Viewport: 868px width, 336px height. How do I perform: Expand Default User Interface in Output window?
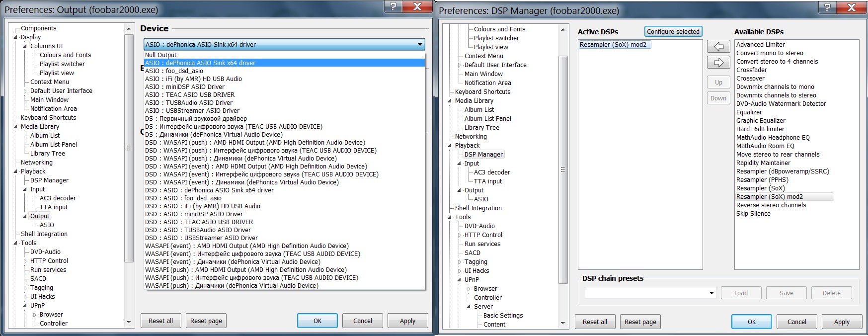coord(25,91)
